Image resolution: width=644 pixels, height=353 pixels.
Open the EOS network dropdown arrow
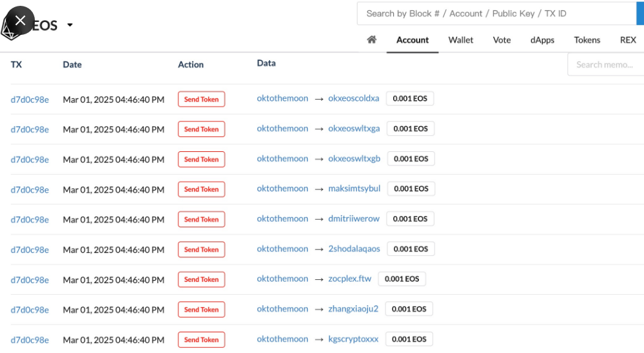[x=70, y=25]
